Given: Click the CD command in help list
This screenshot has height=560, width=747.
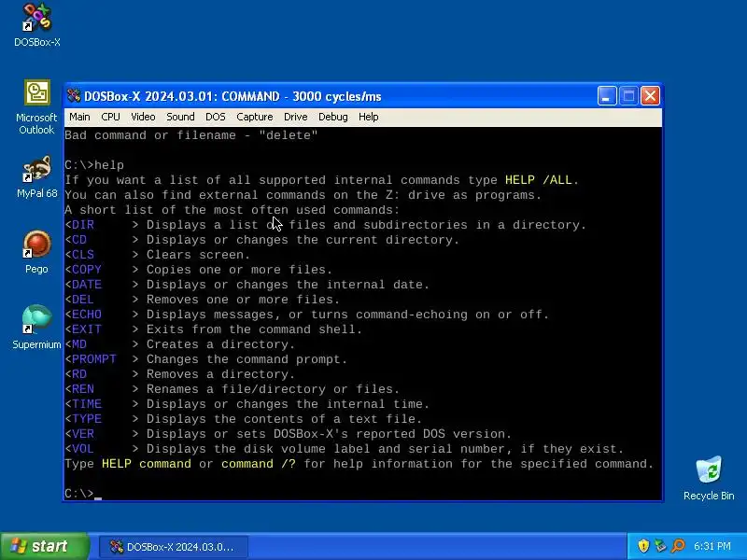Looking at the screenshot, I should click(x=79, y=240).
